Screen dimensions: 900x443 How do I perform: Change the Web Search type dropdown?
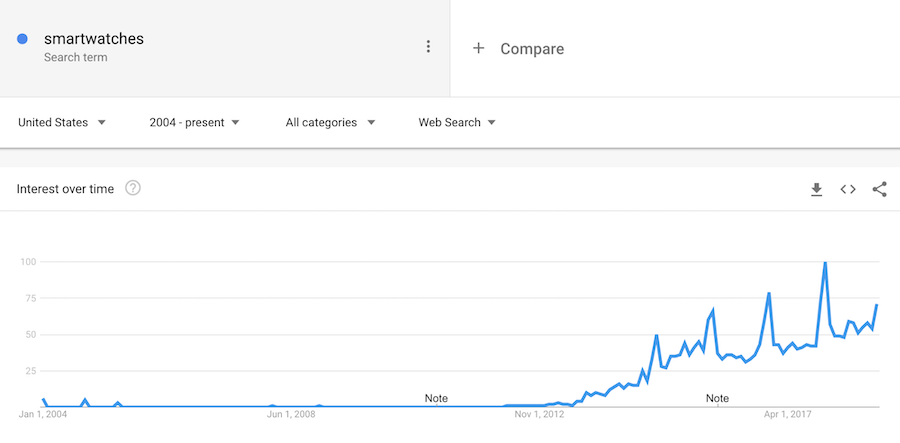pyautogui.click(x=457, y=122)
